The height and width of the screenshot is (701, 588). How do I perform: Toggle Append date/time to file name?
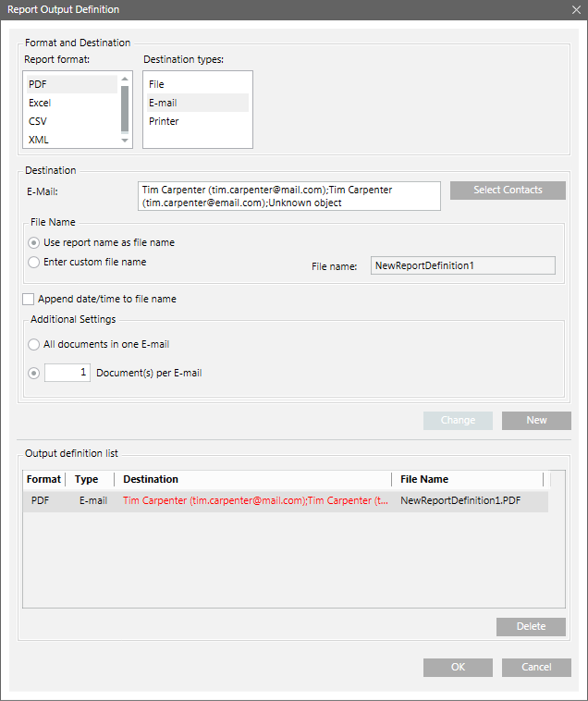(x=29, y=299)
